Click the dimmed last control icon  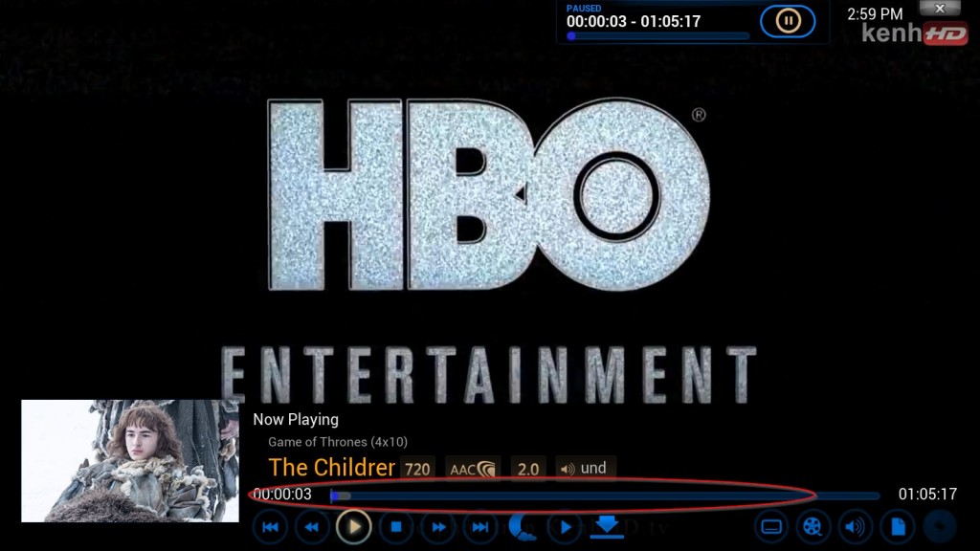point(940,527)
